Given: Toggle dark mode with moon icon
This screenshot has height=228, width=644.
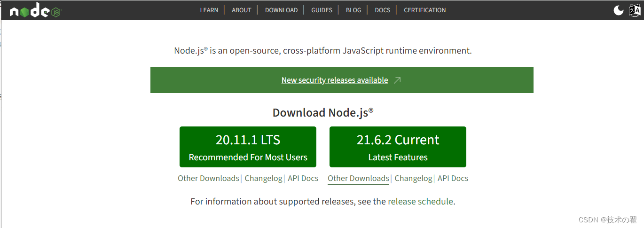Looking at the screenshot, I should 619,10.
